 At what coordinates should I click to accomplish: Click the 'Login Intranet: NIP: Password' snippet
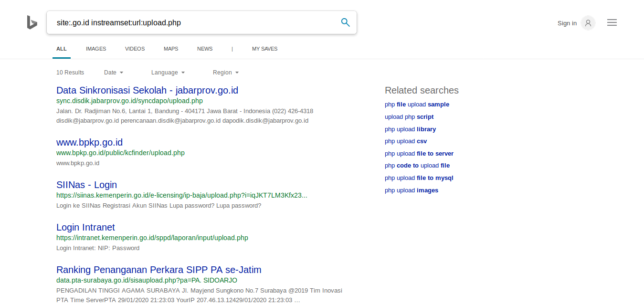pos(98,248)
